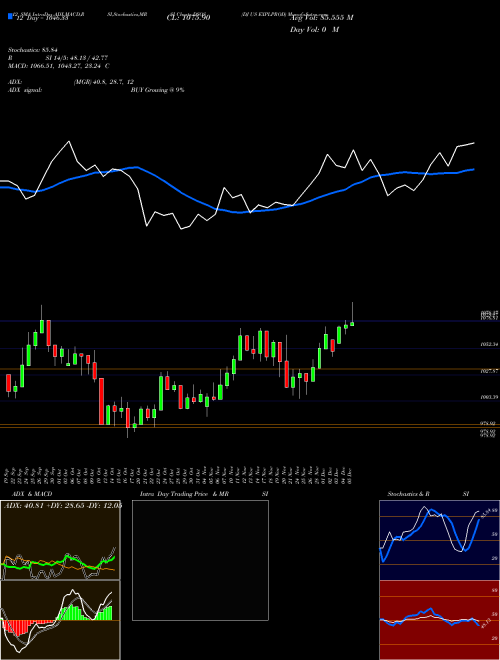Screen dimensions: 500x660
Task: Click the empty Intra Day Trading chart box
Action: tap(200, 560)
